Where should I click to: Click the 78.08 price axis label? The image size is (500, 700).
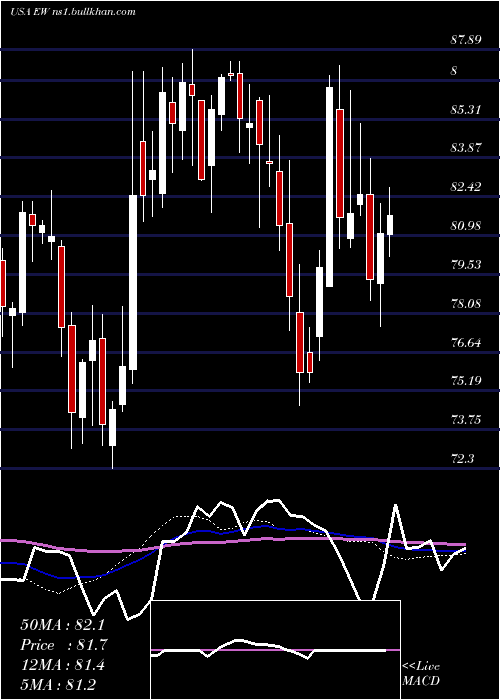466,304
